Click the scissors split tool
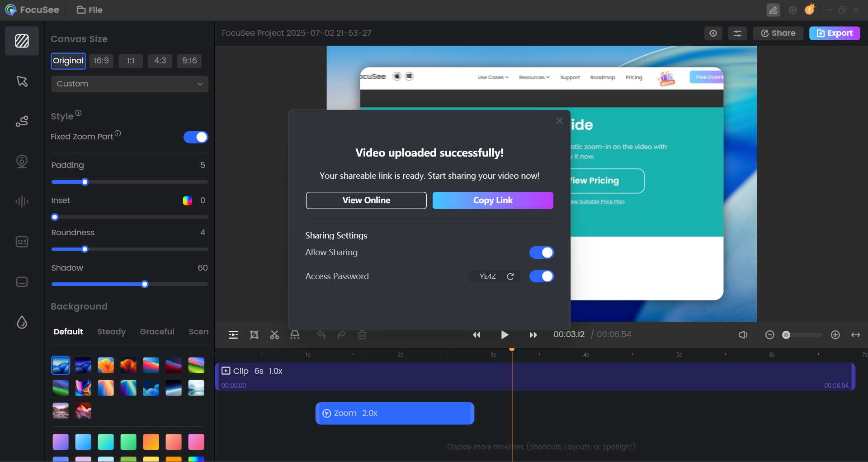 [x=274, y=335]
